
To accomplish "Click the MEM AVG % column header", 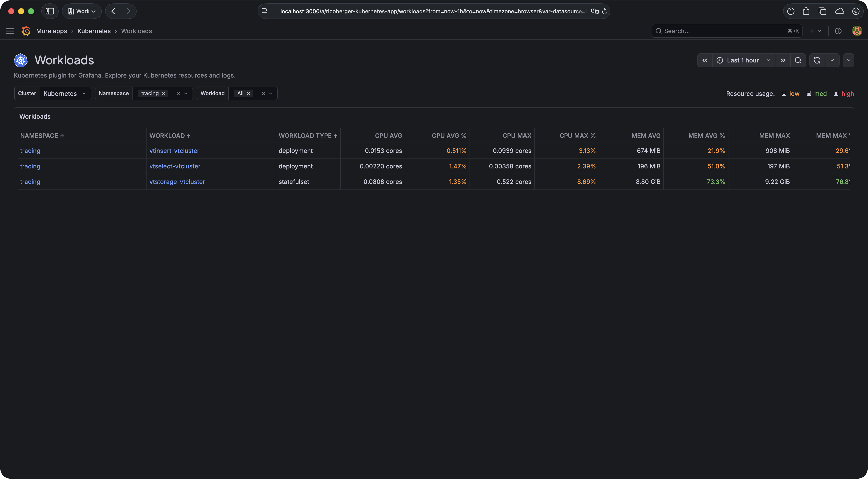I will coord(706,136).
